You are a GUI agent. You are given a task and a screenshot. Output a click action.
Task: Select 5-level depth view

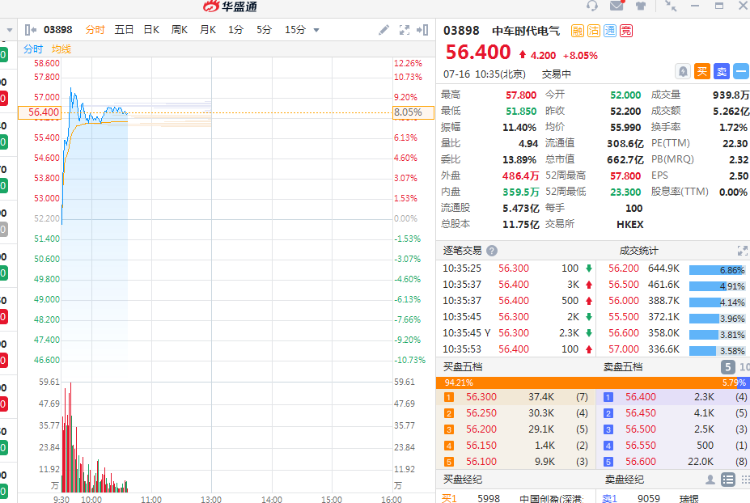[x=728, y=367]
